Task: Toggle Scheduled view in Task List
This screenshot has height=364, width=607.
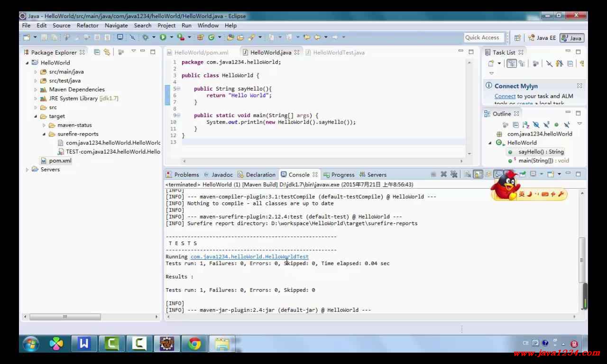Action: [522, 63]
